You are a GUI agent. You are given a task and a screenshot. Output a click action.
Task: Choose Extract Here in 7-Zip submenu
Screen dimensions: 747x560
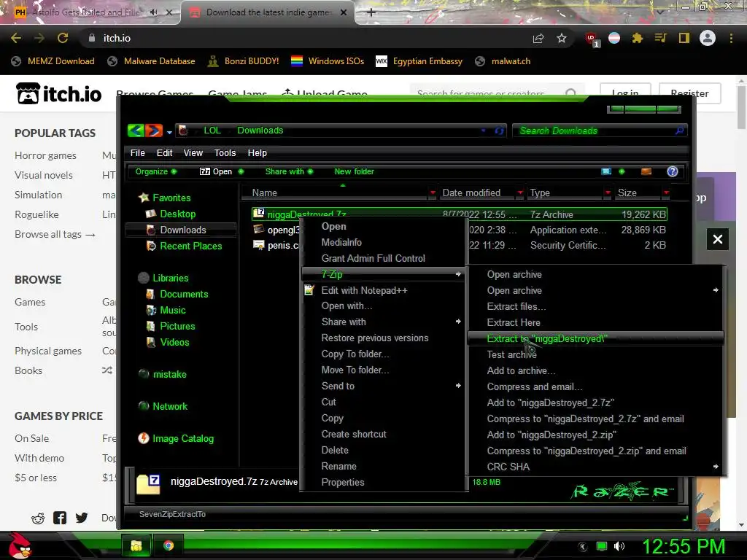coord(514,322)
